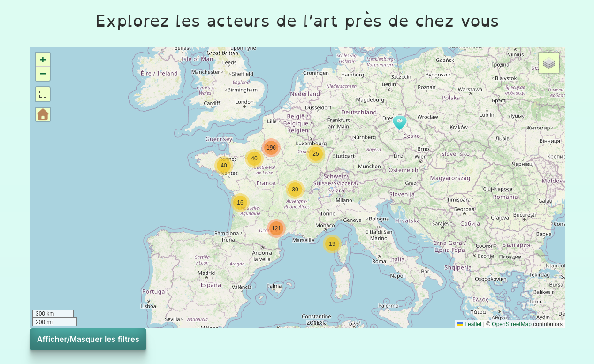Click the Sarajevo label on map

[x=442, y=224]
